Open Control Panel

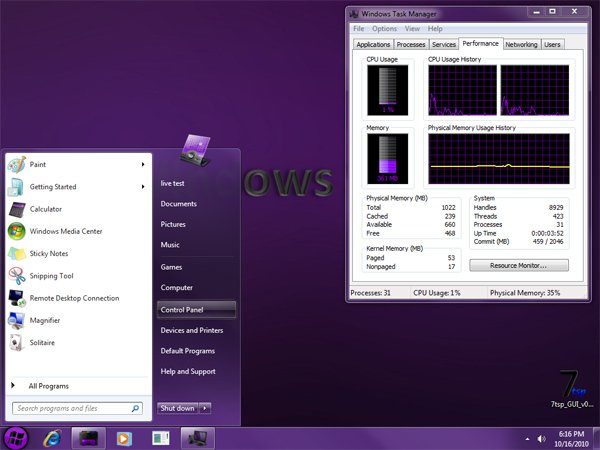(196, 310)
